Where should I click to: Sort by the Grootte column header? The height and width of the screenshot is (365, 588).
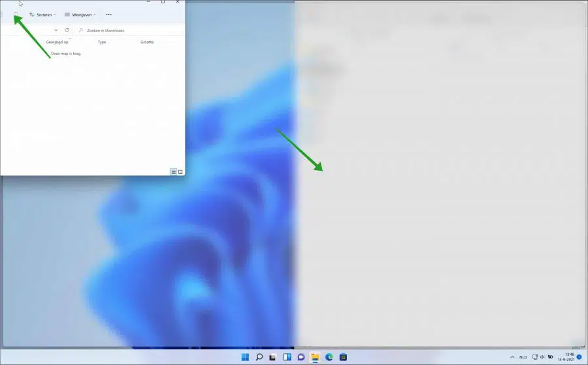(x=147, y=42)
